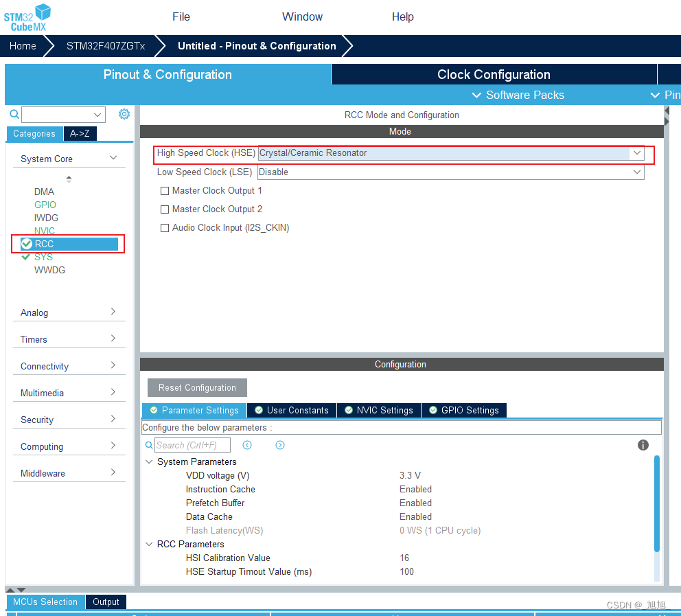The width and height of the screenshot is (681, 616).
Task: Select Pinout & Configuration tab
Action: pyautogui.click(x=168, y=74)
